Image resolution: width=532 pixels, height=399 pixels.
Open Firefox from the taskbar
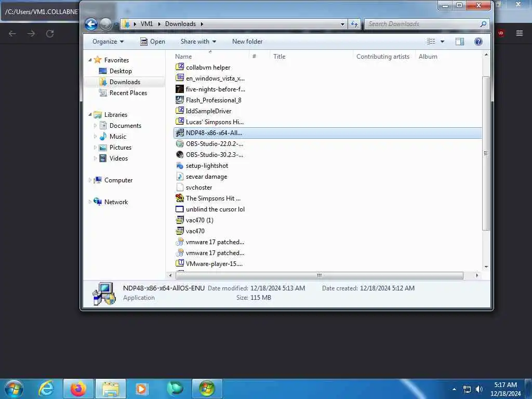[x=78, y=389]
